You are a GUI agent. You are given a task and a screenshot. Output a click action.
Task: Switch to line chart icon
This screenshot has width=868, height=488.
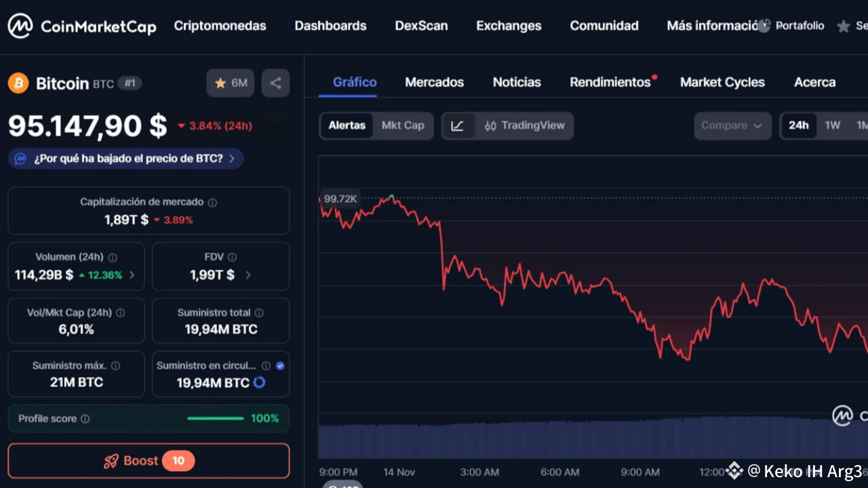point(458,125)
